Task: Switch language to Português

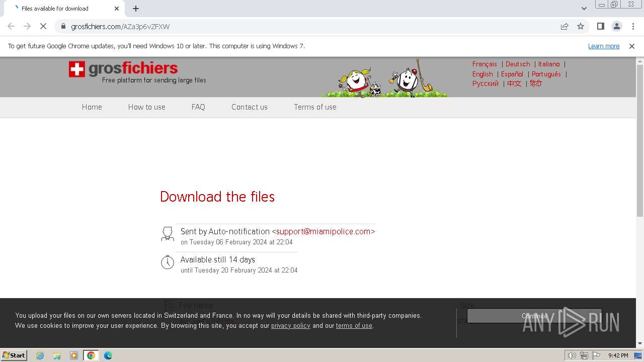Action: 546,74
